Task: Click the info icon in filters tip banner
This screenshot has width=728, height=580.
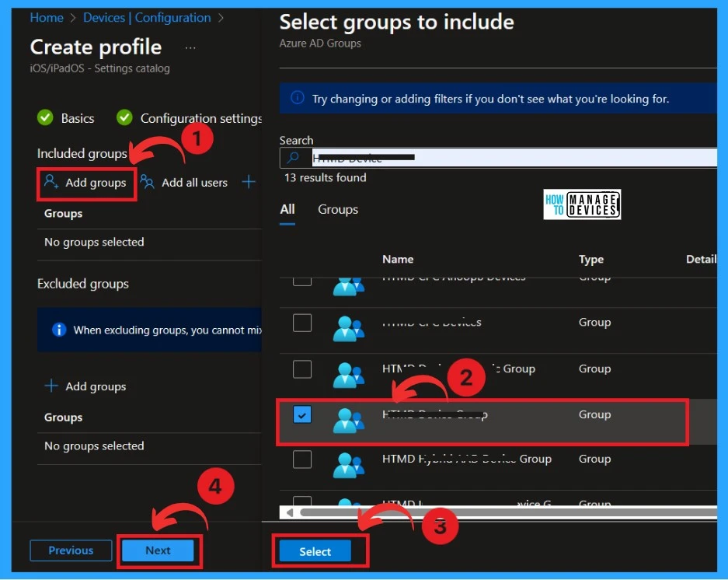Action: [x=297, y=98]
